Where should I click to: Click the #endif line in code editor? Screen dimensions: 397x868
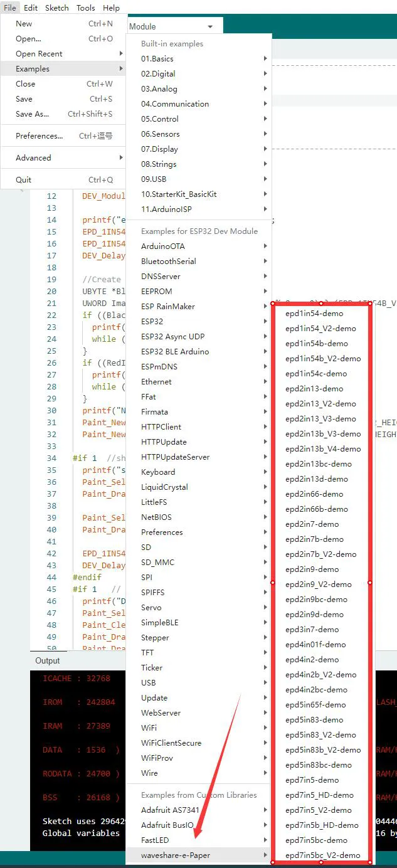click(x=87, y=578)
